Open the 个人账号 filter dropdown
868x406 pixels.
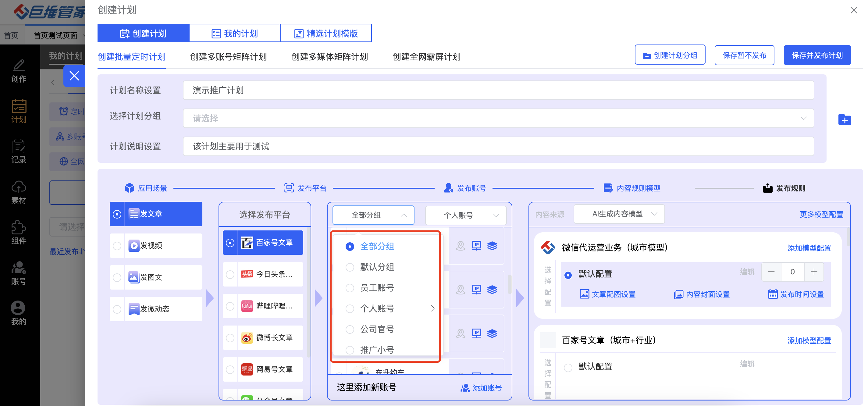(x=466, y=215)
